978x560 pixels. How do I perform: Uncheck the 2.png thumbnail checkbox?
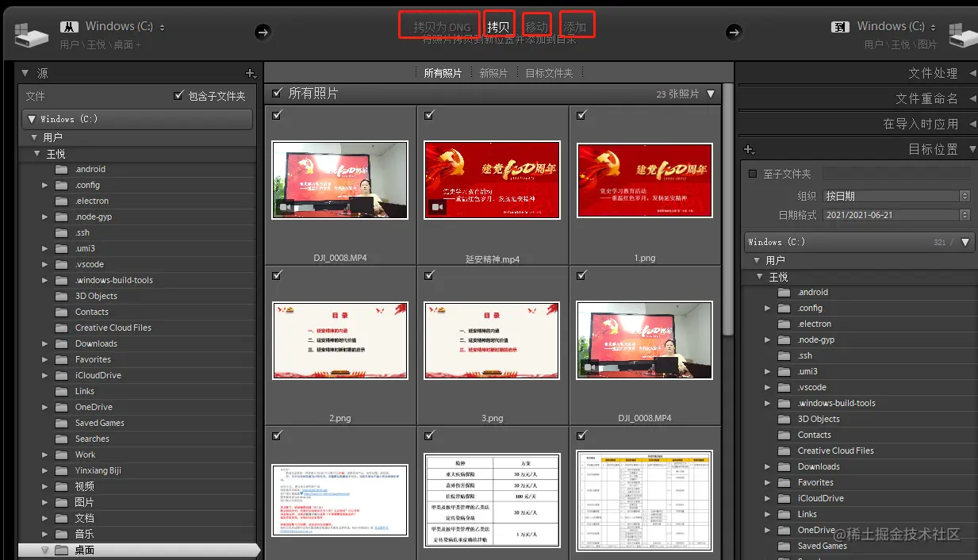pos(277,275)
